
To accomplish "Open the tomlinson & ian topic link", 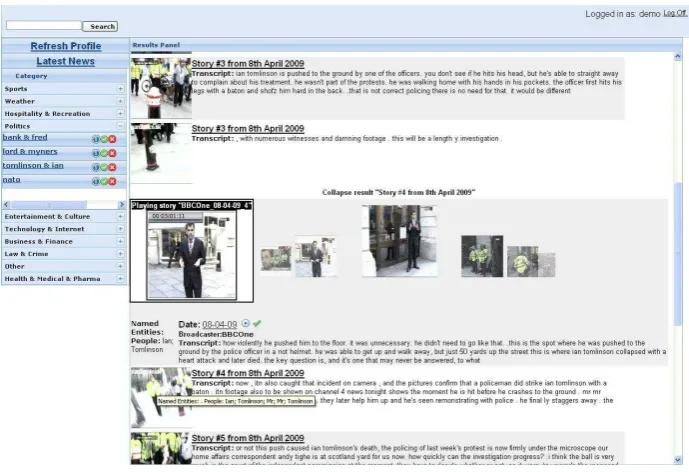I will click(x=33, y=165).
